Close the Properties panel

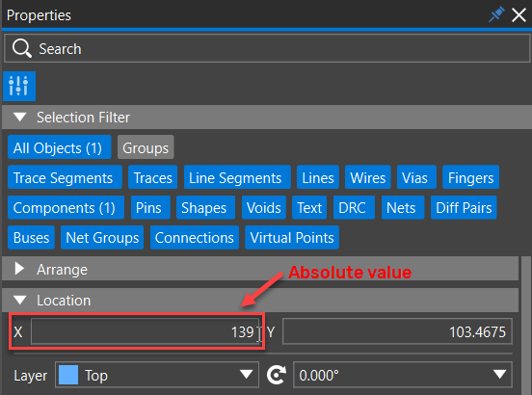519,15
